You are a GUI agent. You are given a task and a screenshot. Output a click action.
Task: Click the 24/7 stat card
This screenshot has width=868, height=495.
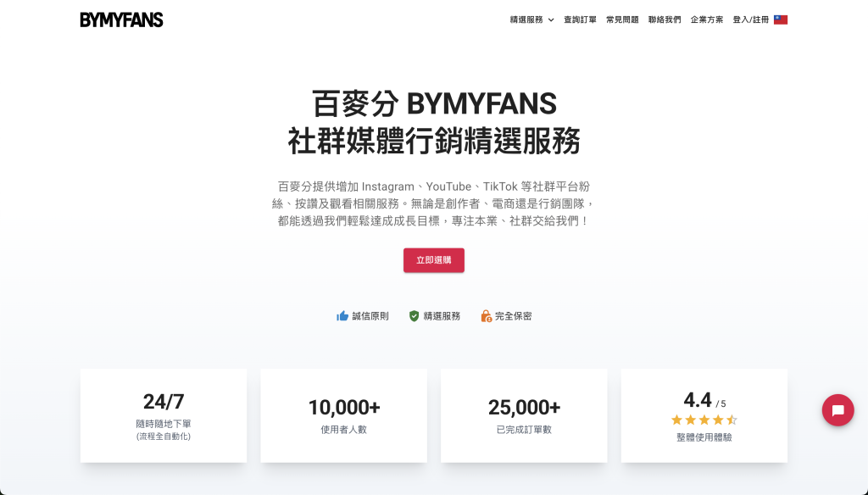pyautogui.click(x=164, y=416)
